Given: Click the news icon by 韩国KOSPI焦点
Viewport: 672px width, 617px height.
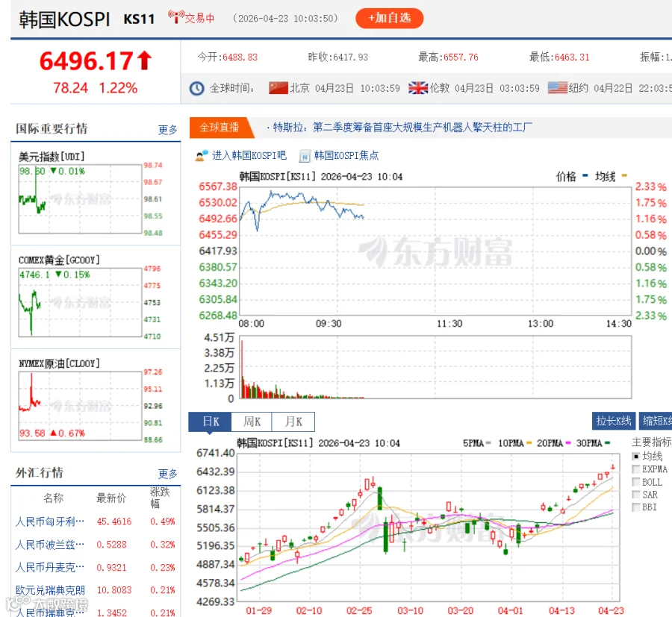Looking at the screenshot, I should pyautogui.click(x=305, y=156).
